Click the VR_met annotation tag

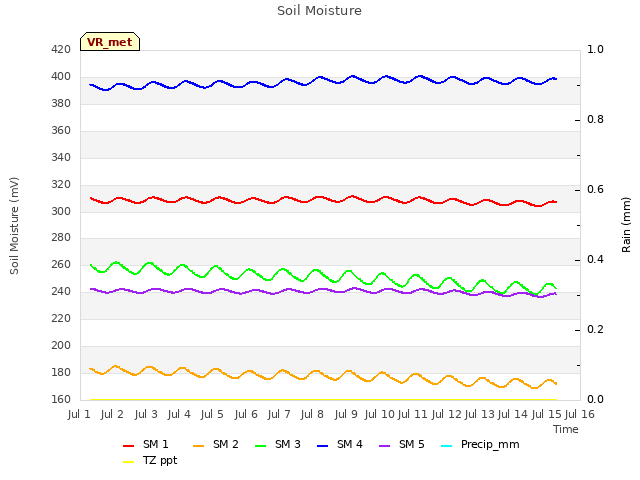point(110,42)
